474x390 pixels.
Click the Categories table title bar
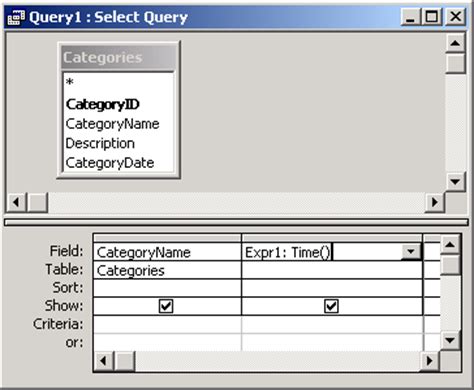click(x=118, y=57)
